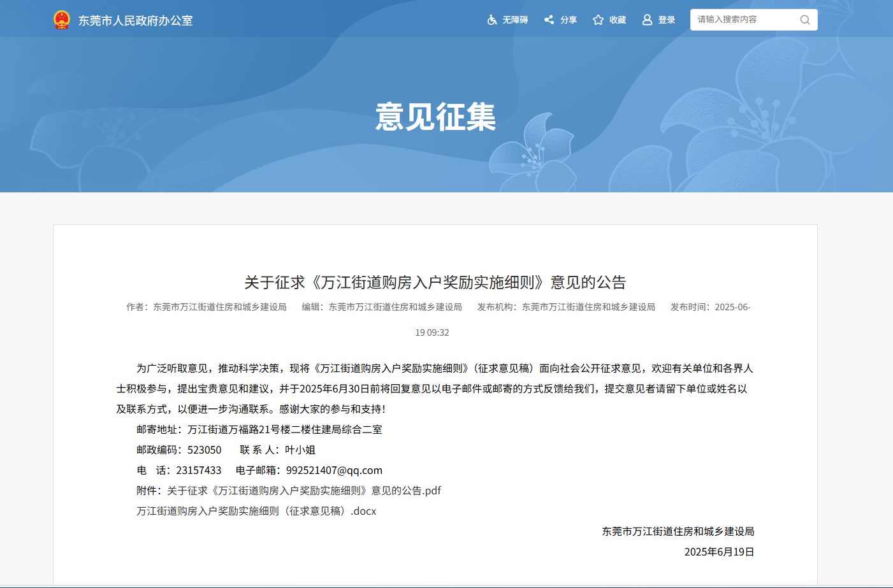The width and height of the screenshot is (893, 588).
Task: Download the 征求意见稿 .docx attachment
Action: click(256, 511)
